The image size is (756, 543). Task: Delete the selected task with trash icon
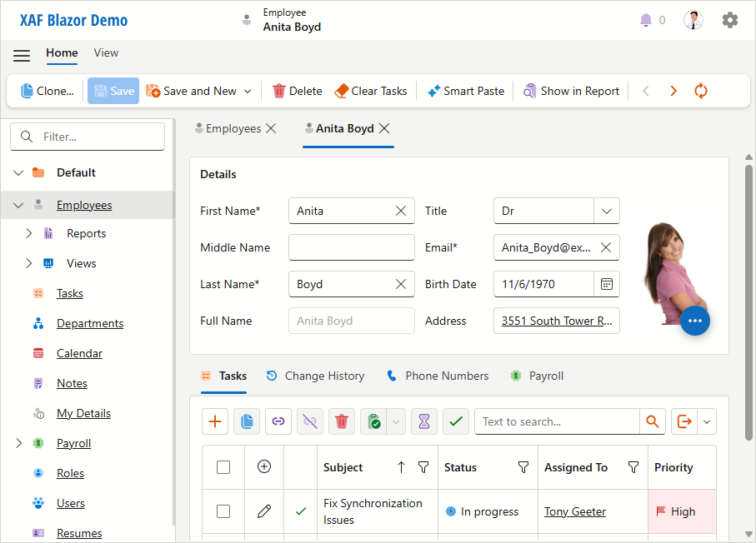(342, 421)
